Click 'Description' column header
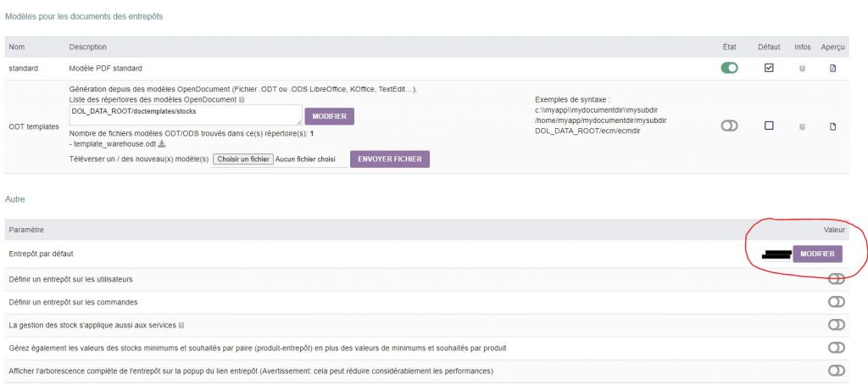The image size is (868, 385). coord(88,47)
